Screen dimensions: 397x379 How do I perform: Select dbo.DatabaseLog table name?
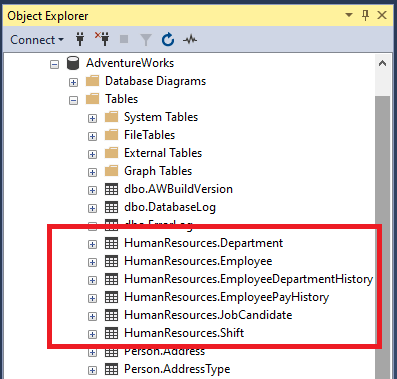coord(170,207)
